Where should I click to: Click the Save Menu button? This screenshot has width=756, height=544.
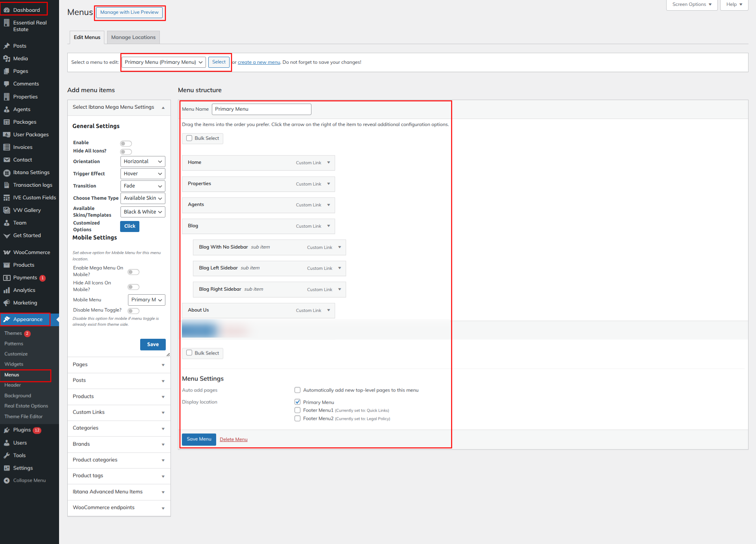(x=199, y=439)
